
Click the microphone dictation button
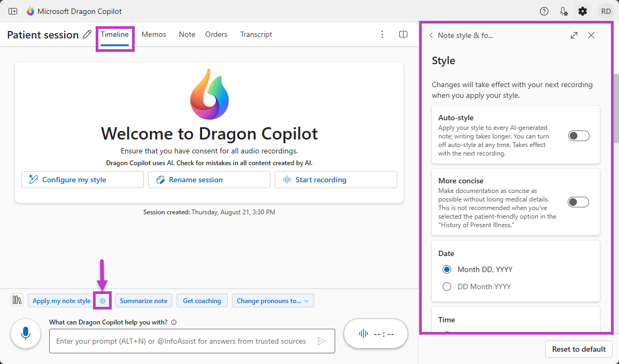pos(25,333)
